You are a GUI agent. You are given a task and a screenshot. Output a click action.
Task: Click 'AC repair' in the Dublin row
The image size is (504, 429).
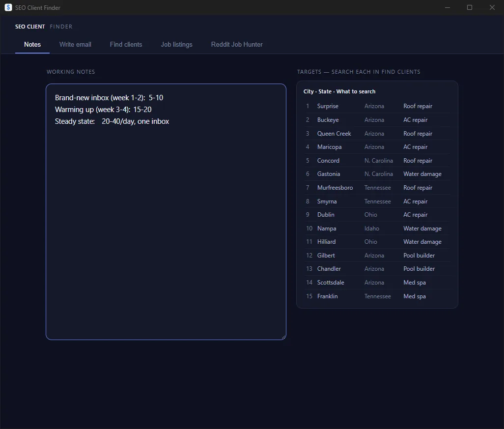tap(415, 215)
